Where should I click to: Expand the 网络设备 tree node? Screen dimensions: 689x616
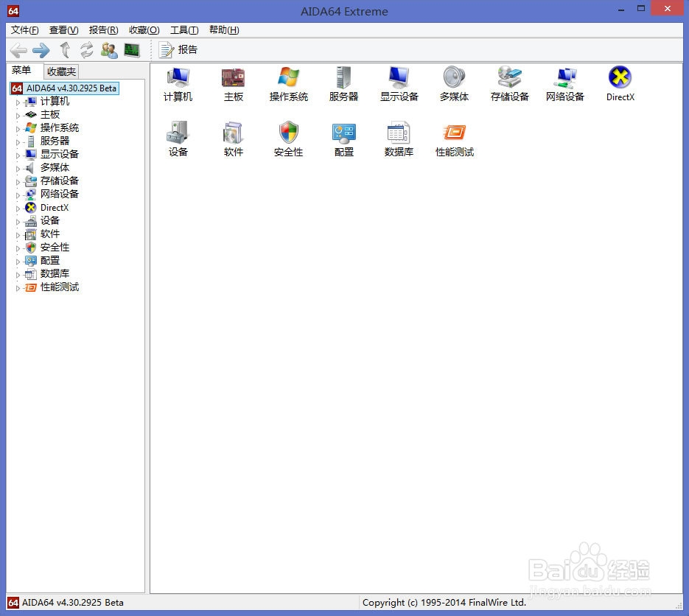point(18,195)
